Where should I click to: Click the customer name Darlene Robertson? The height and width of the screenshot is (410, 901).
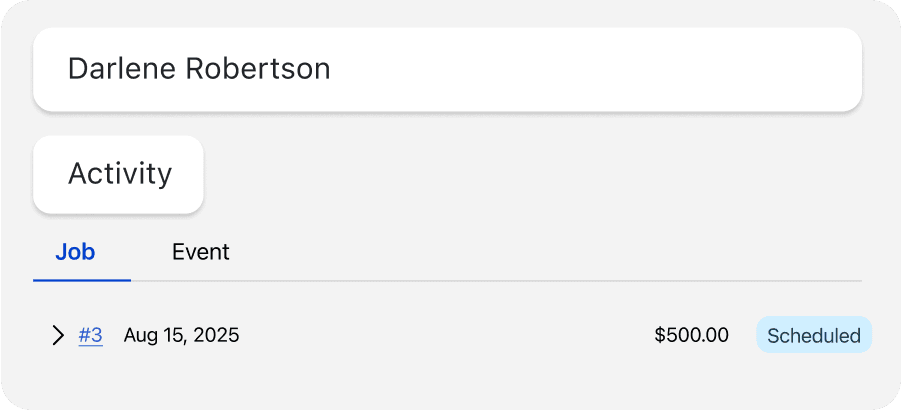point(199,69)
